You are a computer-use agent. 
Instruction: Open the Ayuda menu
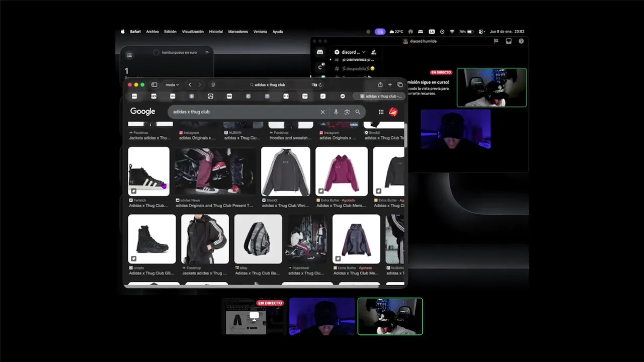[x=278, y=32]
